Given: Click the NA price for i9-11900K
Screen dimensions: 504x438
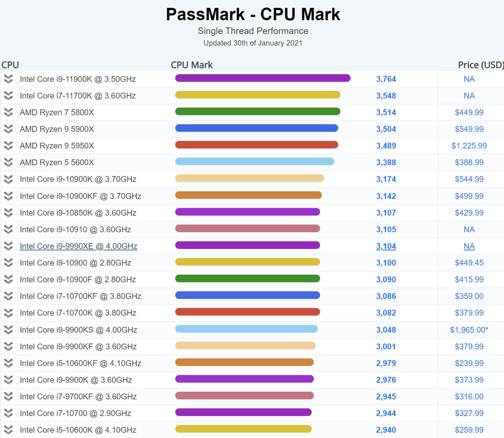Looking at the screenshot, I should pyautogui.click(x=469, y=79).
